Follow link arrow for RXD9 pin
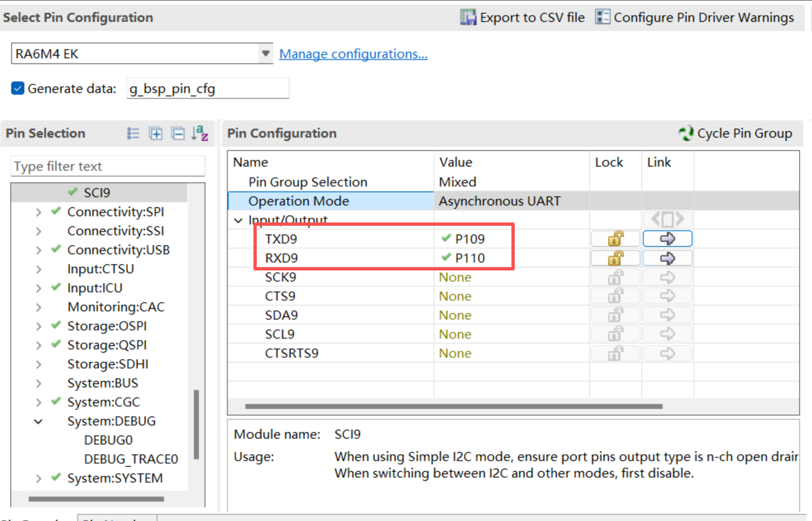Viewport: 812px width, 521px height. coord(667,258)
